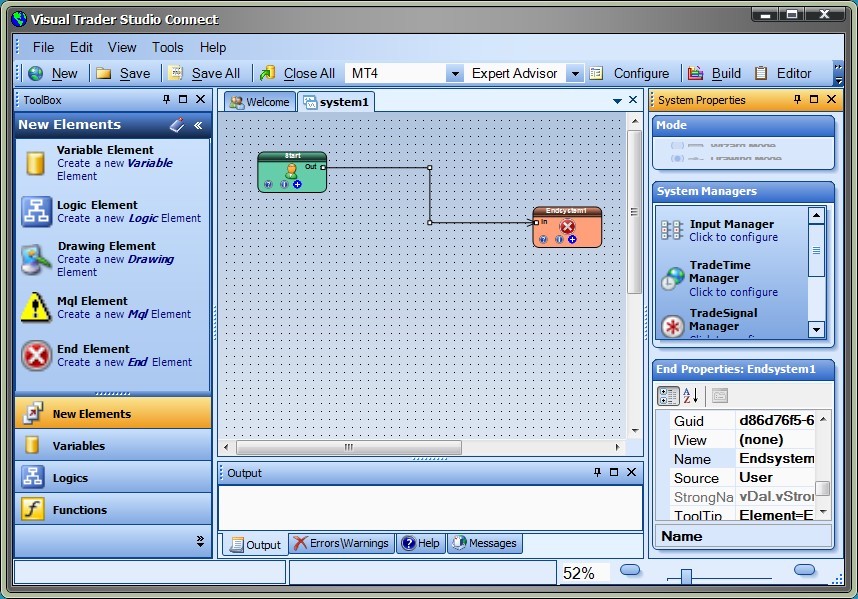Click the zoom slider thumb
Screen dimensions: 858x599
coord(686,577)
